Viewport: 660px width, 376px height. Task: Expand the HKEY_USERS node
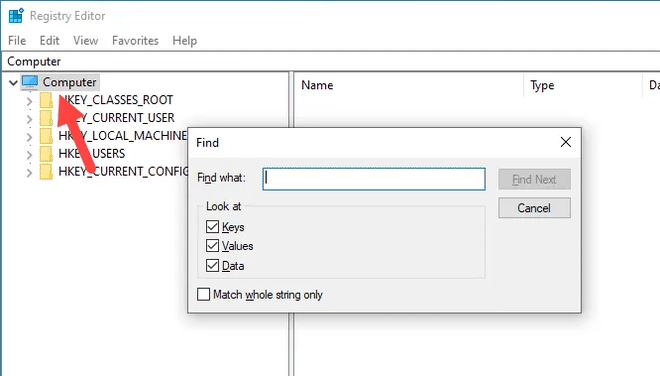pyautogui.click(x=29, y=155)
